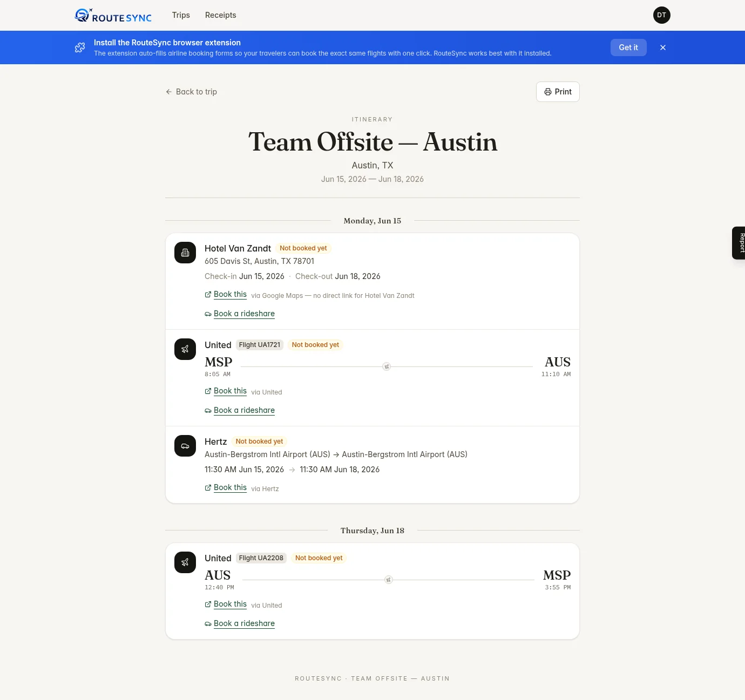Screen dimensions: 745x700
Task: Click the Hertz Not booked yet badge
Action: click(x=259, y=441)
